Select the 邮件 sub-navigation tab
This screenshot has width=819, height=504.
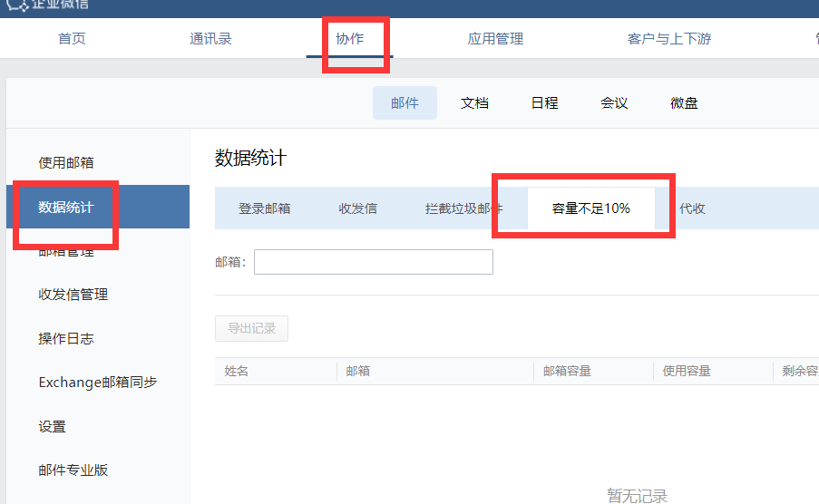(x=405, y=103)
